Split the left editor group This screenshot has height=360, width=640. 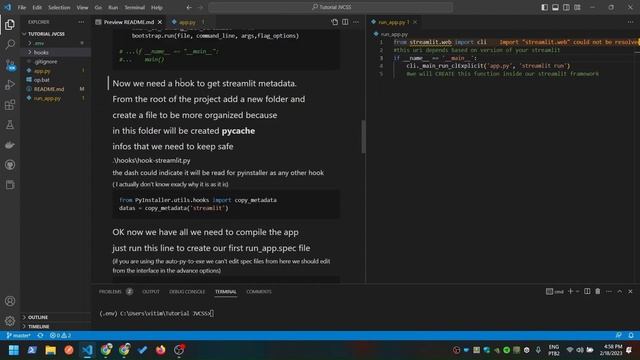coord(345,22)
